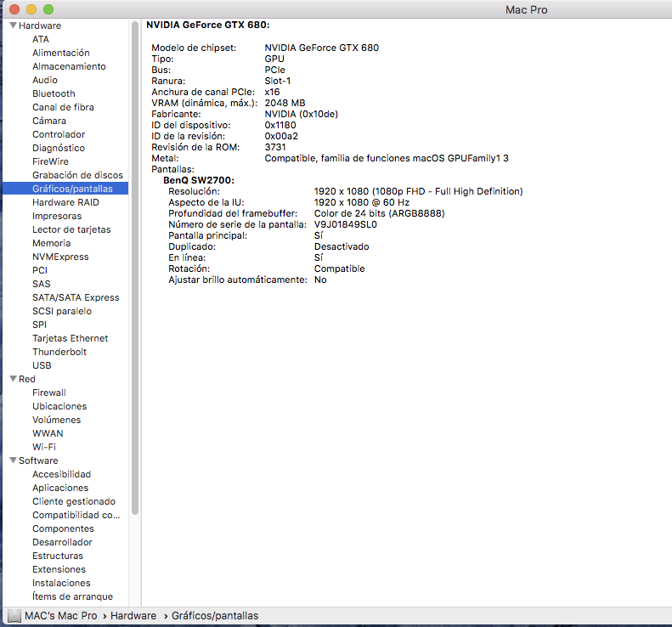The height and width of the screenshot is (627, 672).
Task: Select Volúmenes under Red
Action: click(57, 420)
